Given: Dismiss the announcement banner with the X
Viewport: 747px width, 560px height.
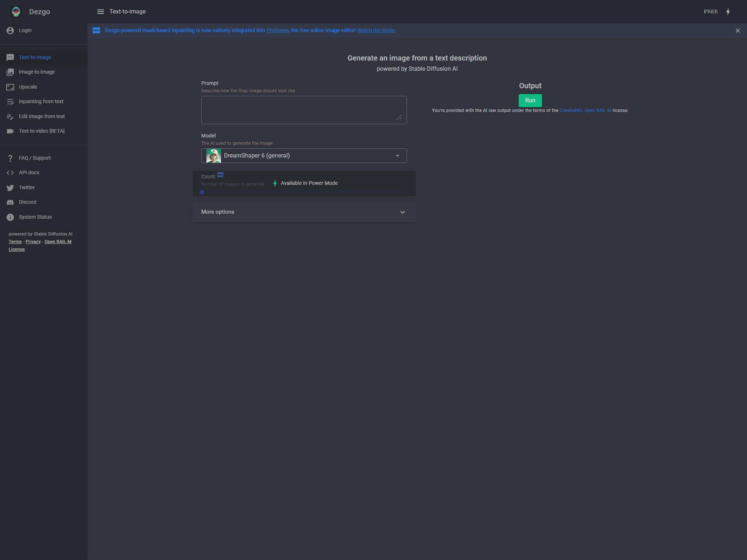Looking at the screenshot, I should pyautogui.click(x=738, y=31).
